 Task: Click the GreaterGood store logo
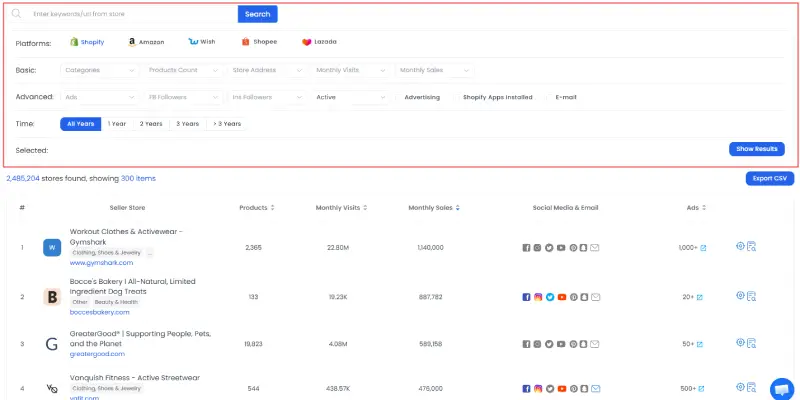click(x=52, y=344)
